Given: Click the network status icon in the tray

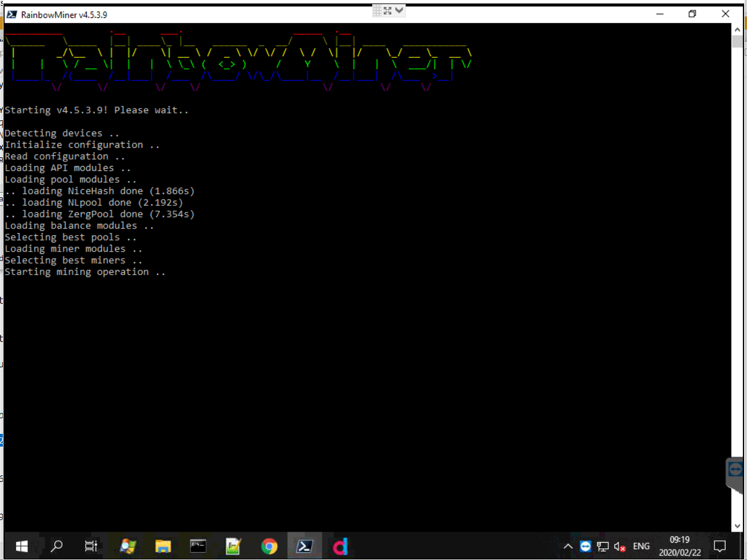Looking at the screenshot, I should pos(602,546).
